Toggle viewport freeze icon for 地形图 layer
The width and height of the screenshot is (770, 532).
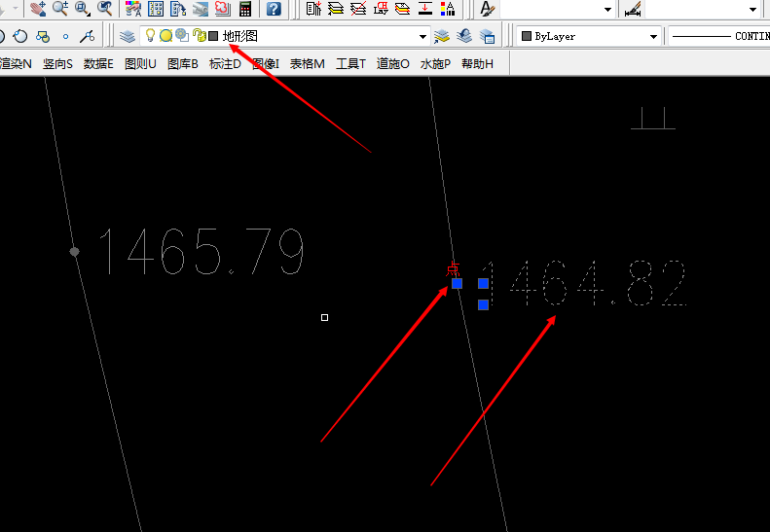coord(182,35)
